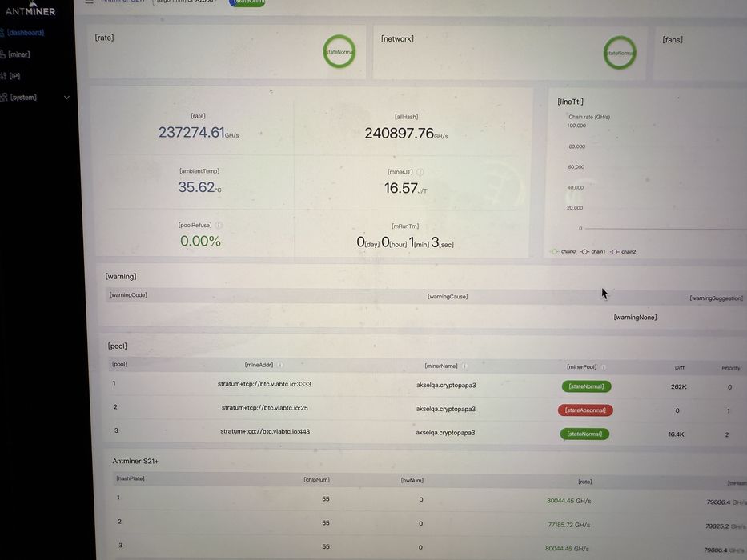The width and height of the screenshot is (747, 560).
Task: Expand the [system] chevron arrow
Action: pos(66,97)
